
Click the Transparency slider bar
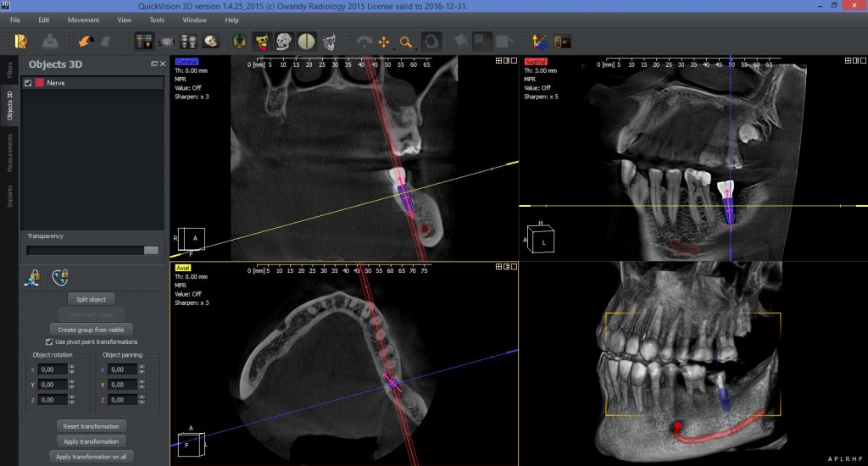[92, 250]
